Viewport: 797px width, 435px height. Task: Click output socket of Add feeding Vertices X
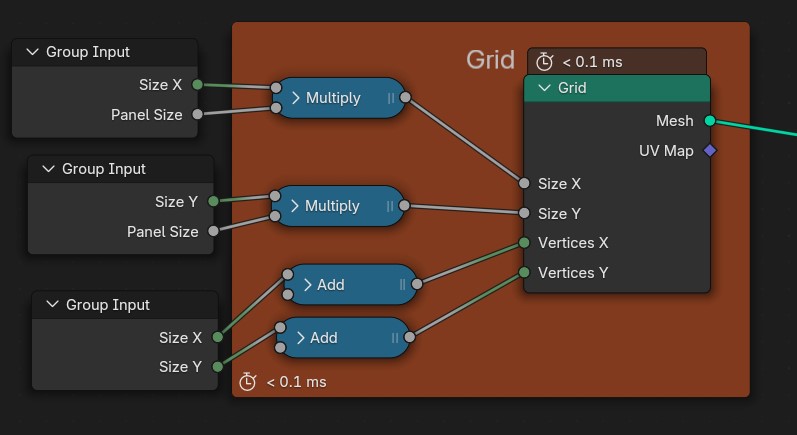click(417, 284)
